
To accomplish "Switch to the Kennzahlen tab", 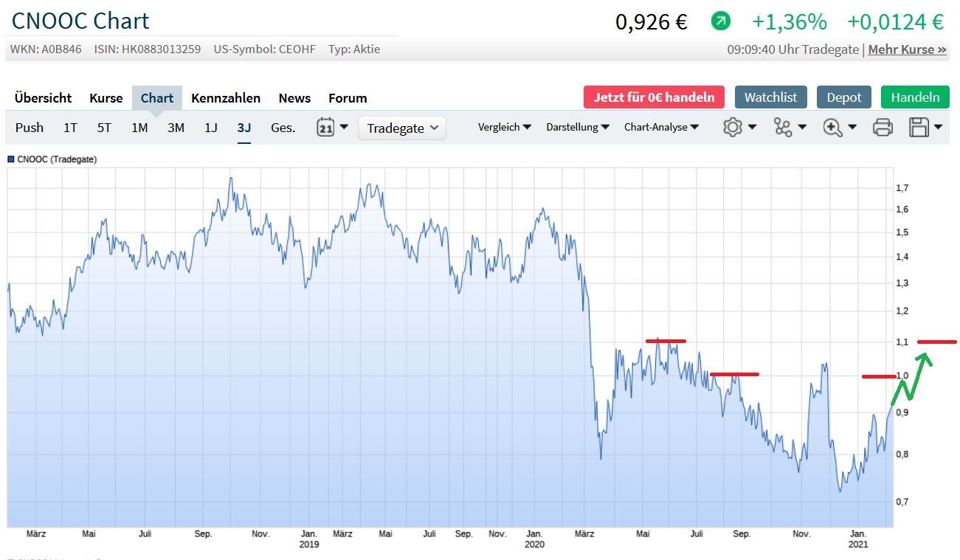I will click(x=225, y=98).
